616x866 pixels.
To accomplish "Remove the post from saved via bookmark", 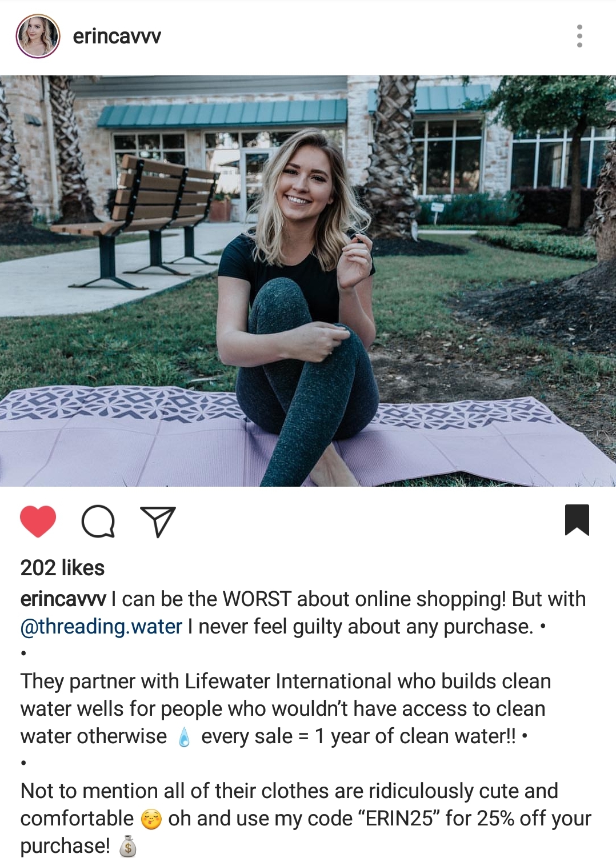I will 577,520.
